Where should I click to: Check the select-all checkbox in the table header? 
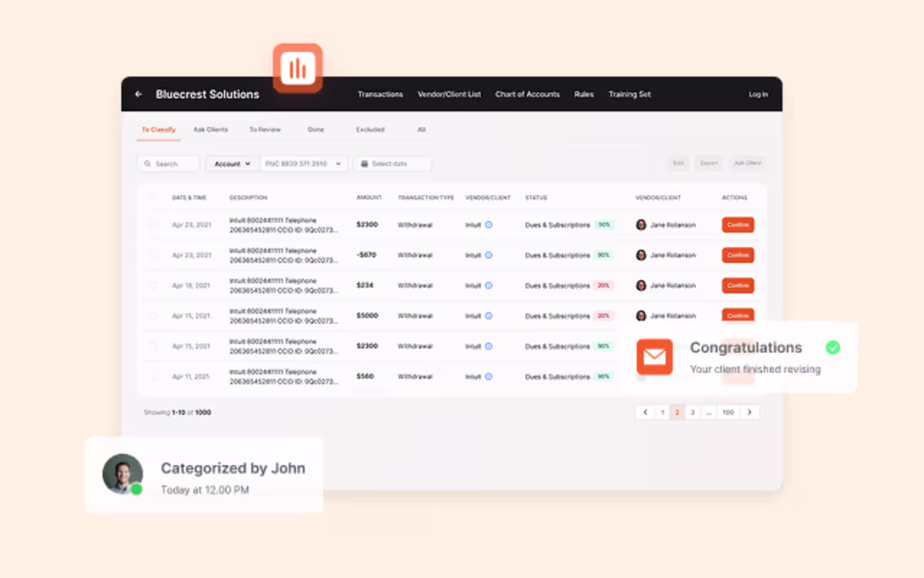click(154, 197)
